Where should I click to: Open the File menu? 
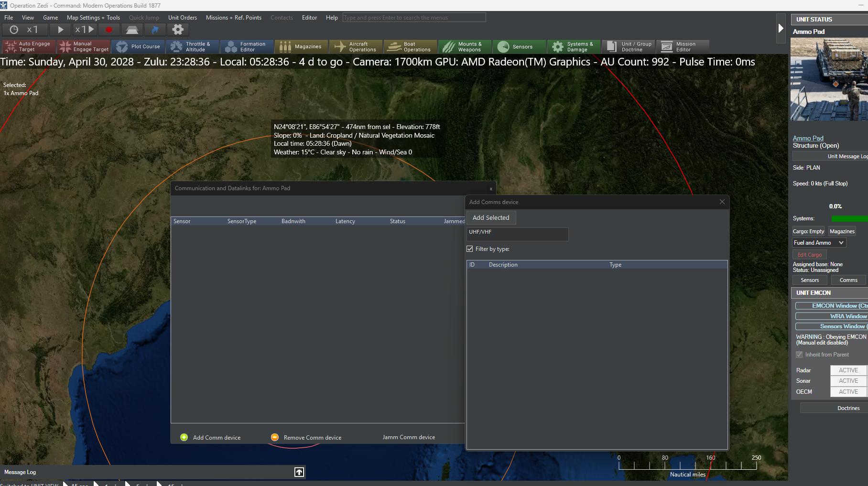point(9,18)
